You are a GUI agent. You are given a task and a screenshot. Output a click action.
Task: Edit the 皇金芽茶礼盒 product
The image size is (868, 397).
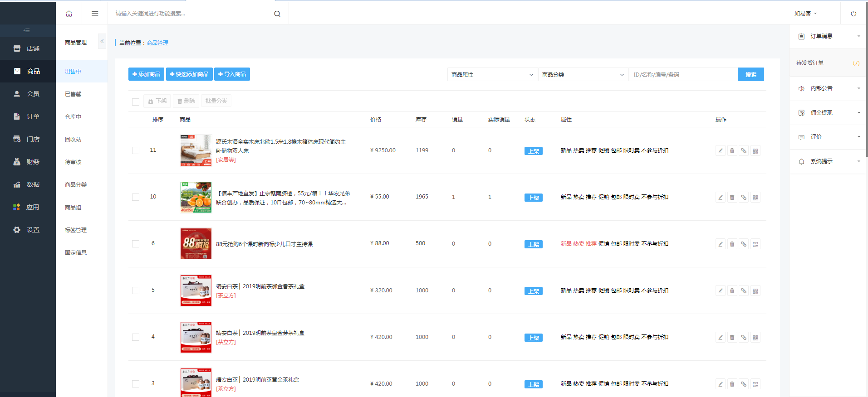click(721, 338)
